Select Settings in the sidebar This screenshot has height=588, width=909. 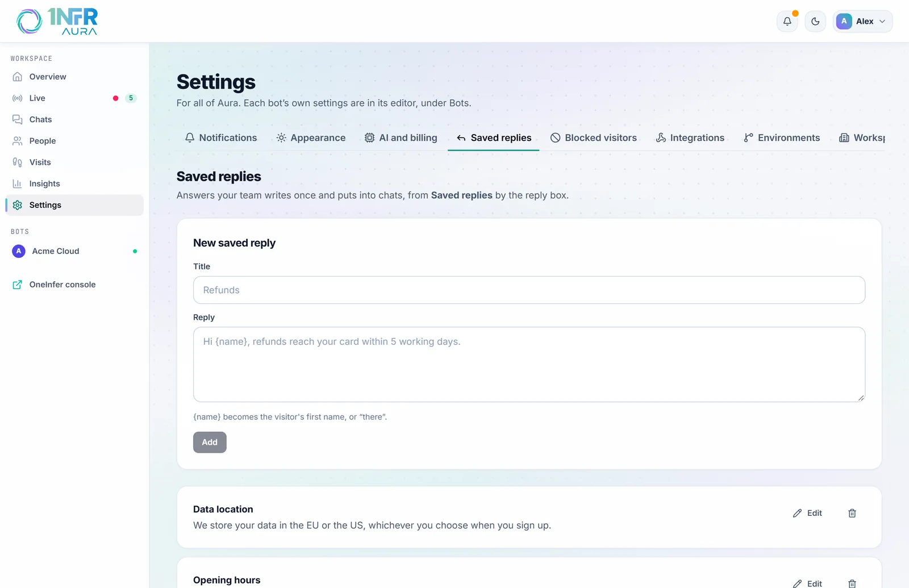[74, 205]
